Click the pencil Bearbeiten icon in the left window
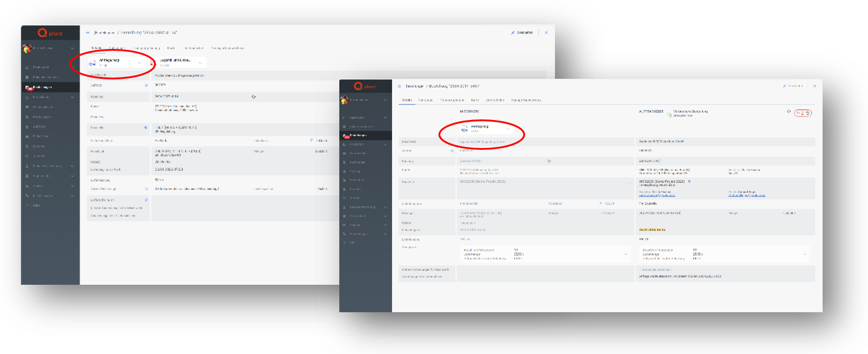The width and height of the screenshot is (868, 354). [x=513, y=32]
